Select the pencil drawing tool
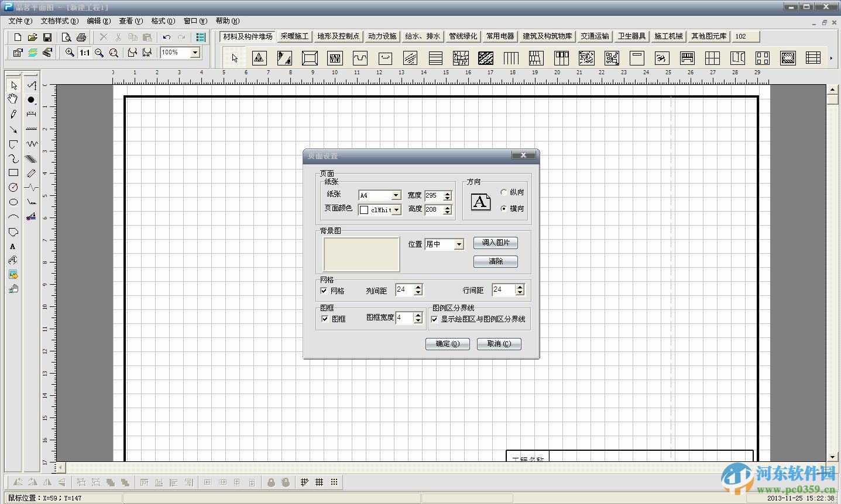Screen dimensions: 841x504 [x=13, y=114]
